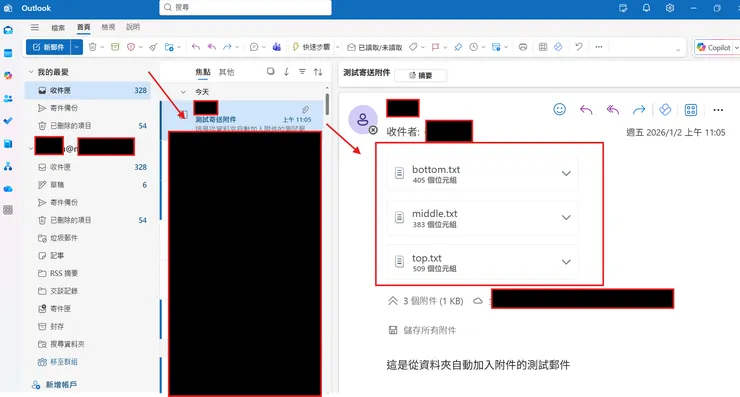Open top.txt attachment dropdown chevron
This screenshot has width=740, height=397.
[x=566, y=262]
